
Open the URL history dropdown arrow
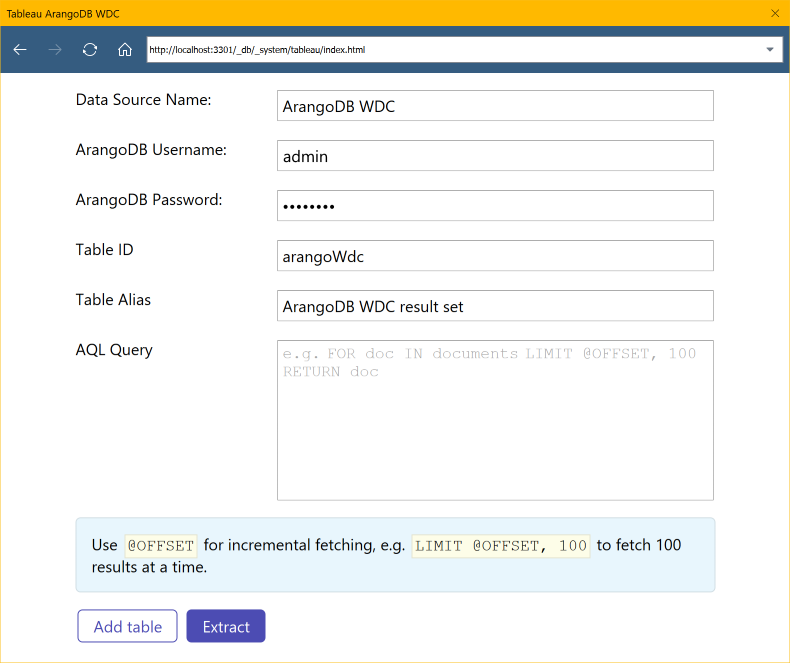[x=769, y=49]
